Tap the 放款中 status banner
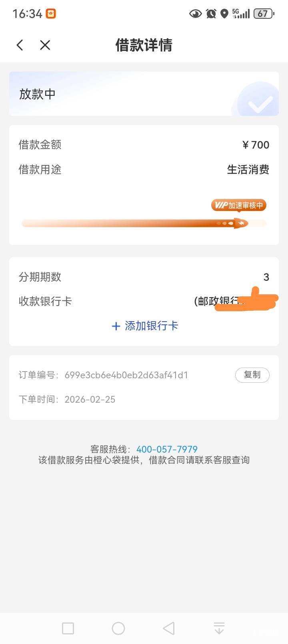 (120, 94)
